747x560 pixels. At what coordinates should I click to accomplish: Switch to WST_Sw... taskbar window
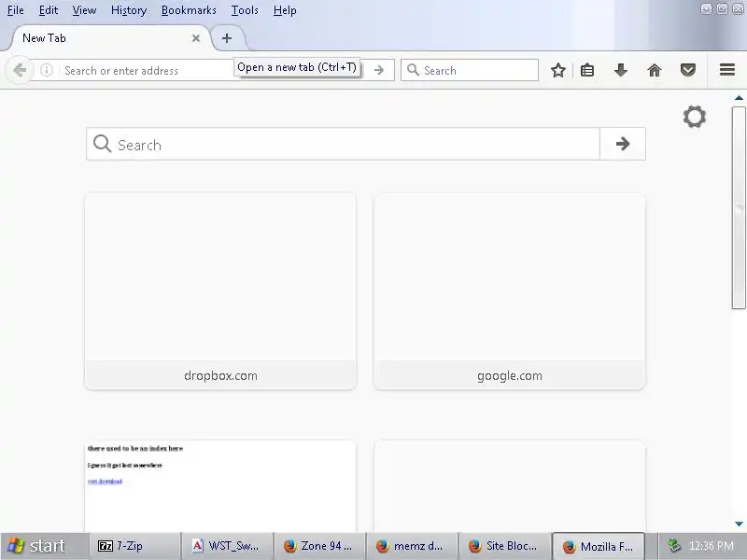click(x=227, y=546)
